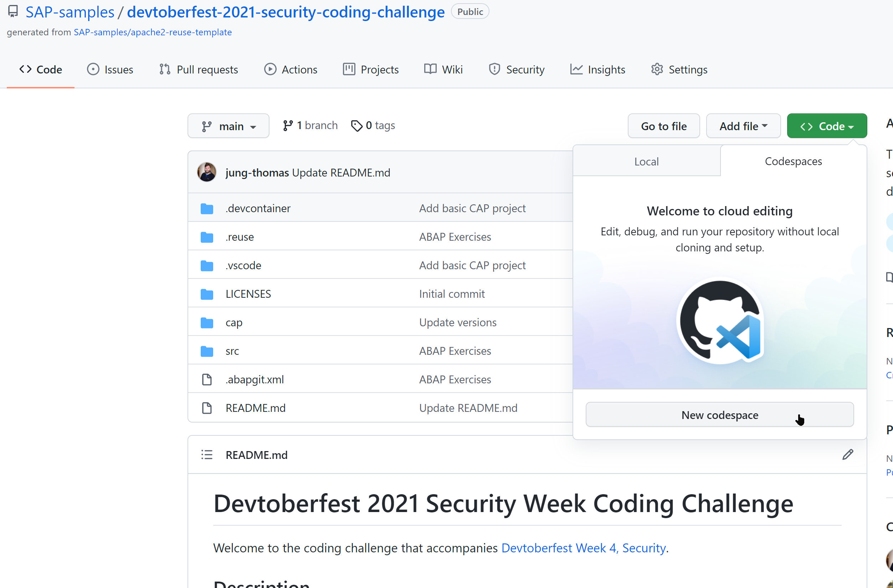Open the jung-thomas author link

click(257, 173)
